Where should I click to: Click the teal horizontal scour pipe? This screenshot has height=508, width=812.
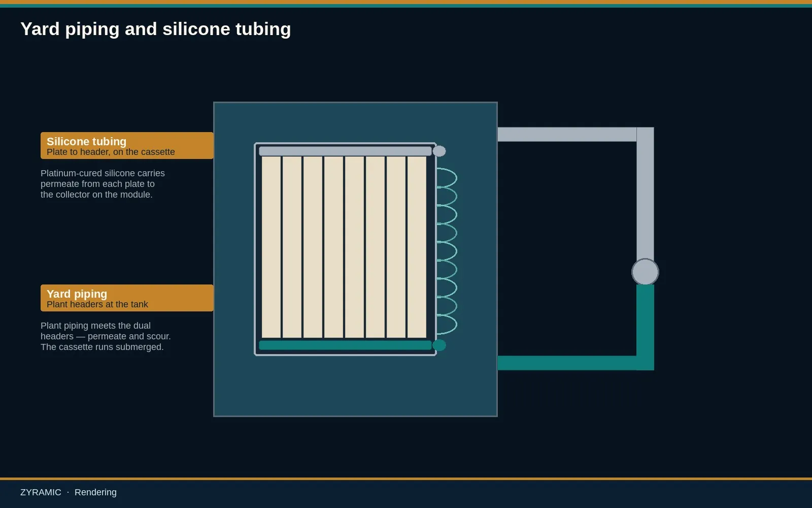point(567,363)
